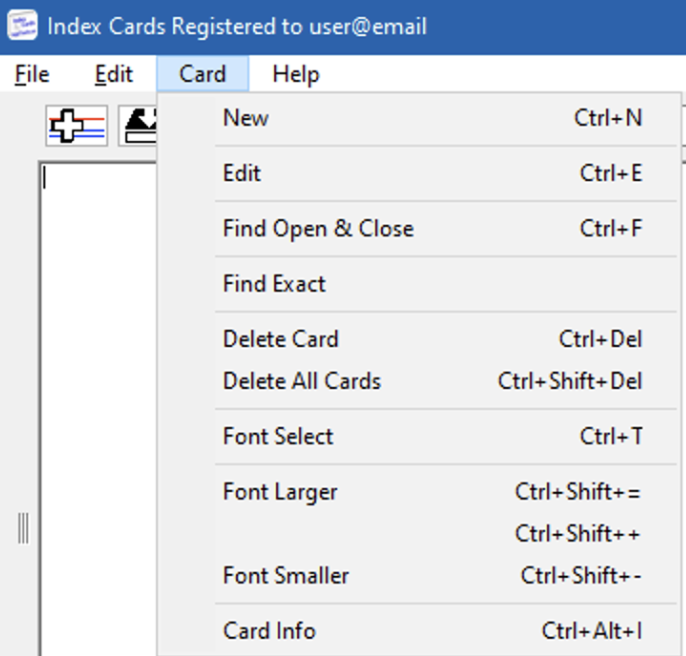The width and height of the screenshot is (686, 656).
Task: Click the partially hidden second toolbar icon
Action: pyautogui.click(x=137, y=126)
